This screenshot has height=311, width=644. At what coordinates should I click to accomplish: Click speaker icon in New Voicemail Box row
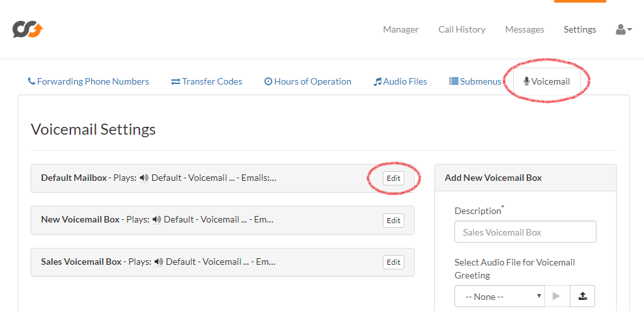156,220
